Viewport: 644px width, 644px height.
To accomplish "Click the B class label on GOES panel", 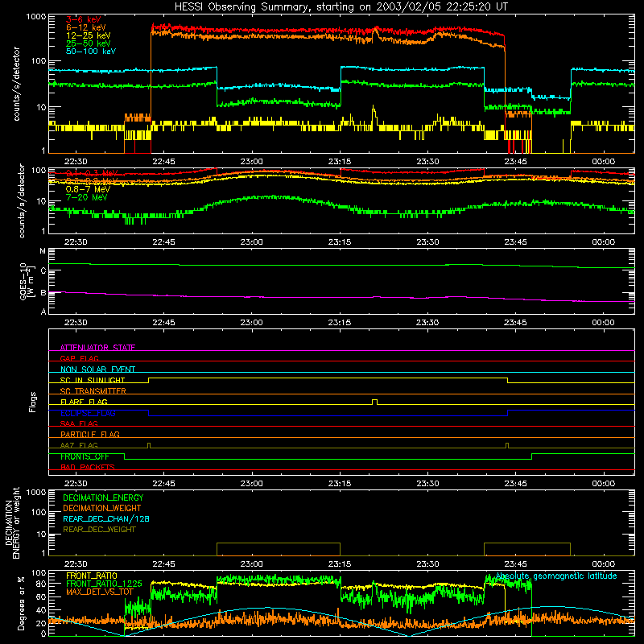I will coord(43,293).
